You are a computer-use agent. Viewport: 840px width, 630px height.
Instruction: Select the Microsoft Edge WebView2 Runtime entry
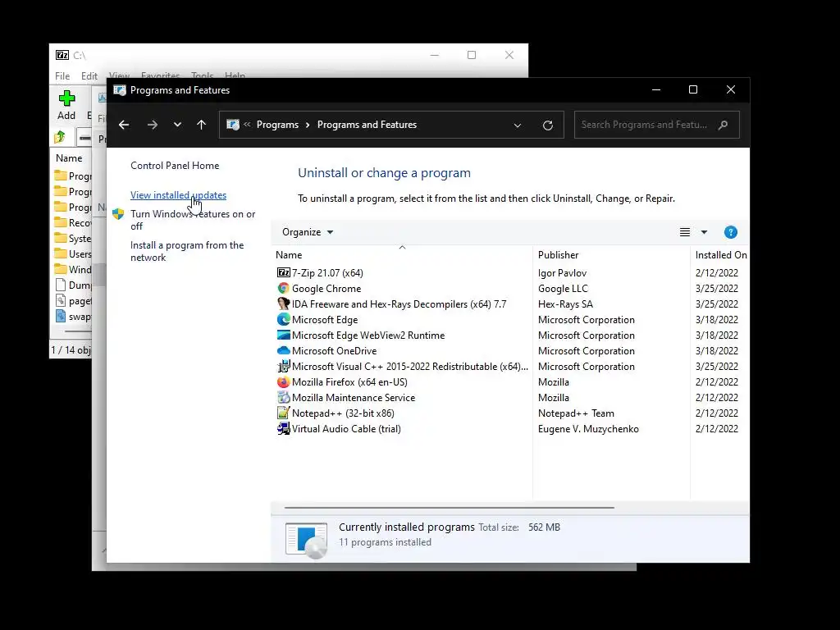tap(368, 335)
